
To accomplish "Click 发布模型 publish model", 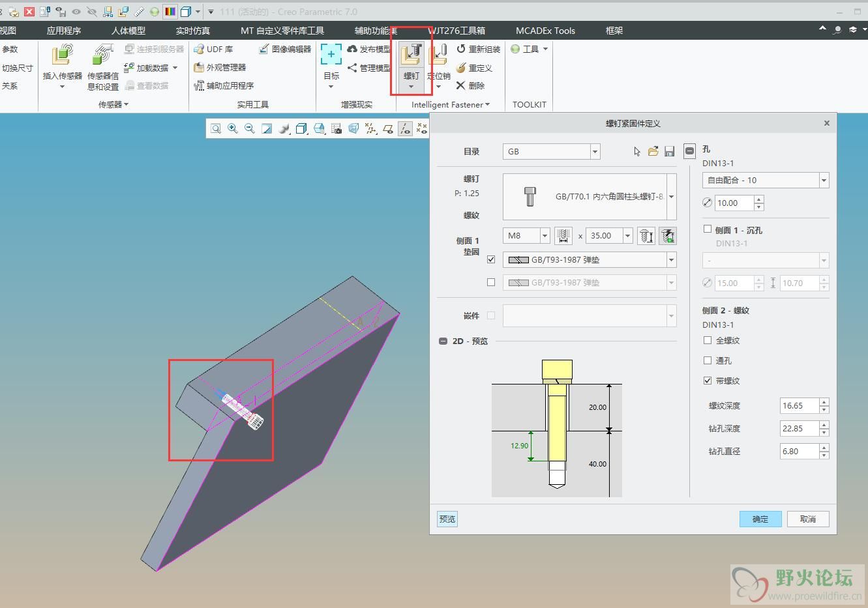I will (x=369, y=49).
